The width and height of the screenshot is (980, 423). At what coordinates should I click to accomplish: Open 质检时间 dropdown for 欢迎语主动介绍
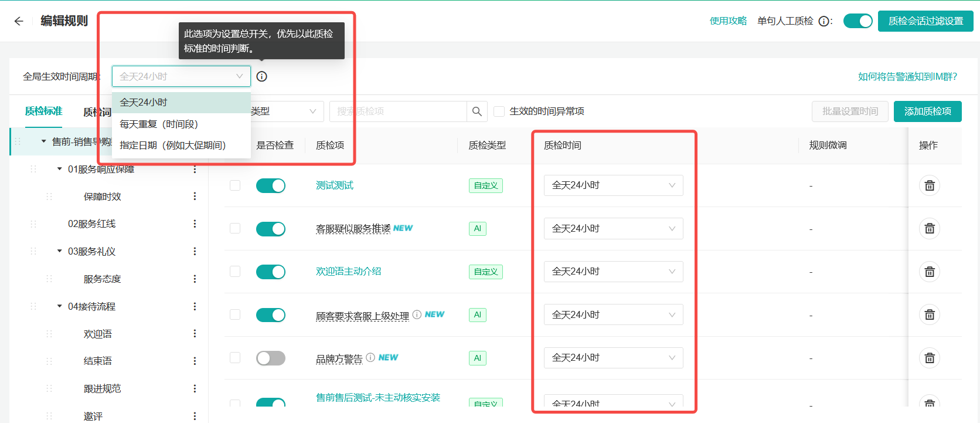pyautogui.click(x=613, y=272)
